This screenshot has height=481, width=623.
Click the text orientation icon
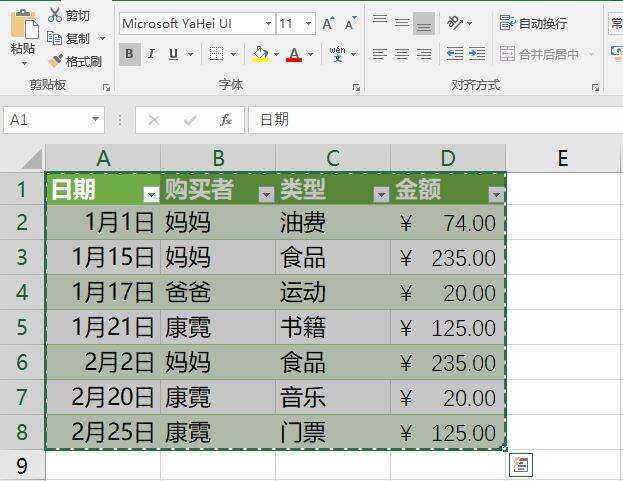(455, 23)
